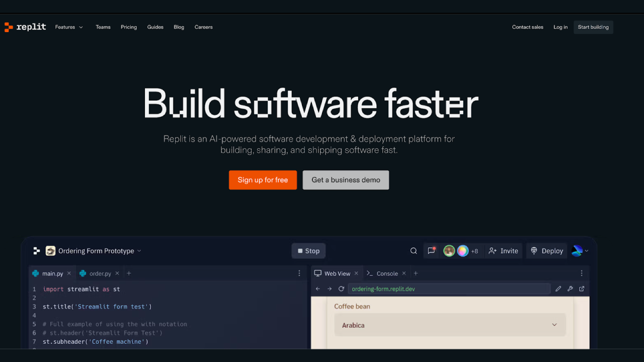Click the web view forward arrow
Screen dimensions: 644x362
point(330,289)
